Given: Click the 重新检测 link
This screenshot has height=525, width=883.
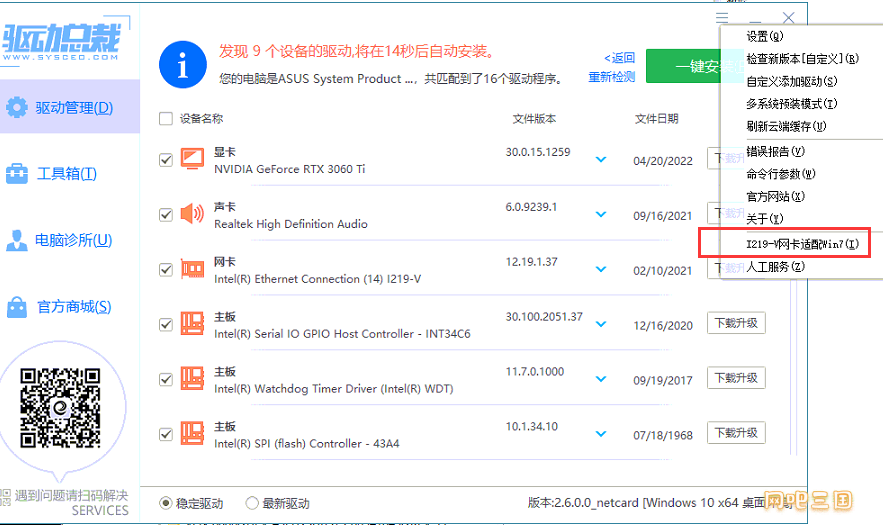Looking at the screenshot, I should (612, 77).
